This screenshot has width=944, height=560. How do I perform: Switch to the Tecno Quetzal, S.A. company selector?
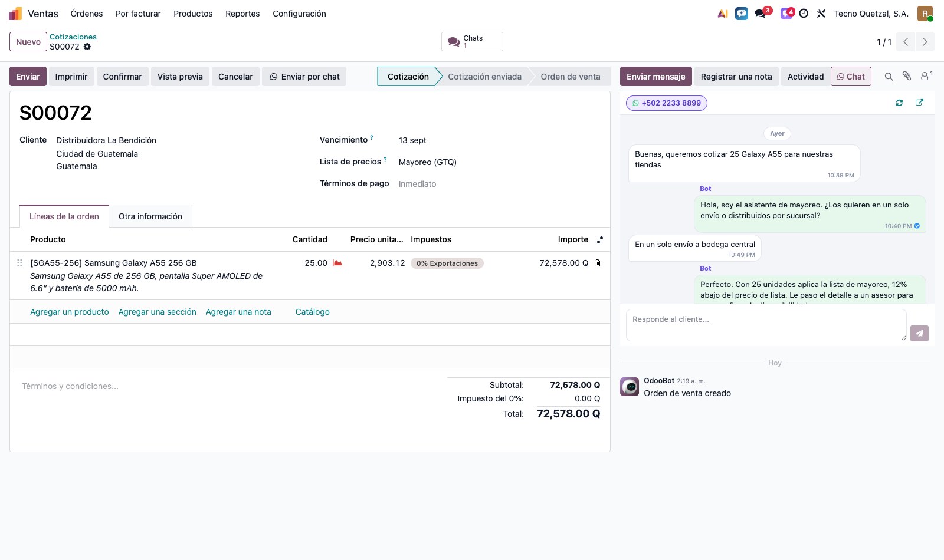[x=871, y=14]
